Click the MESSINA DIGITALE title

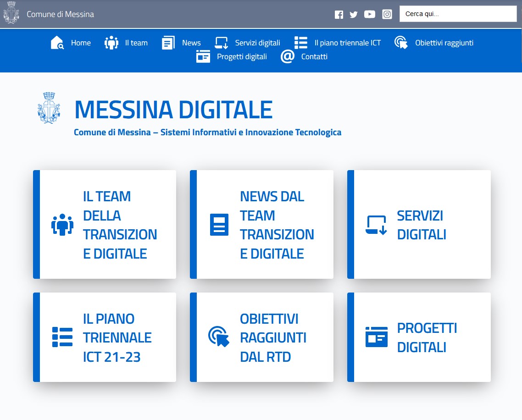click(x=173, y=110)
